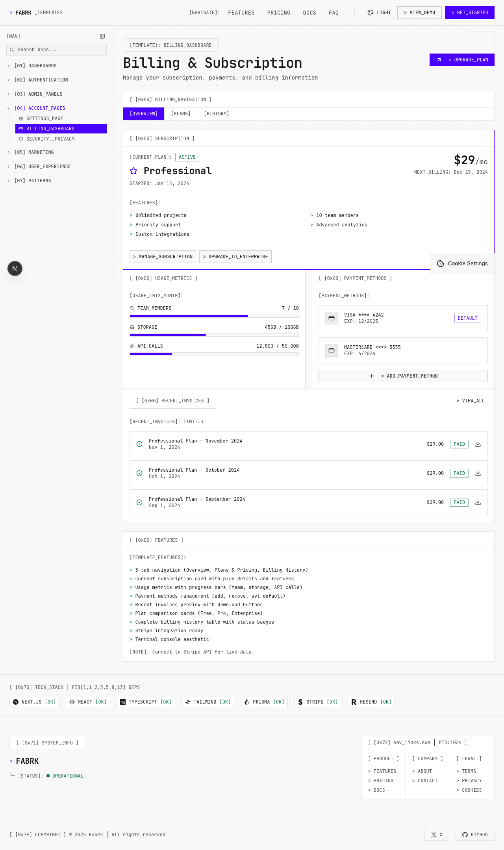Click MANAGE_SUBSCRIPTION button
504x850 pixels.
click(163, 257)
